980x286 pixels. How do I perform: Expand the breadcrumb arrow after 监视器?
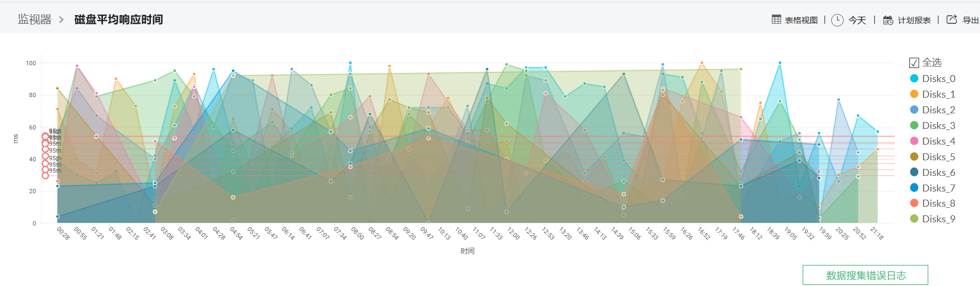click(61, 20)
